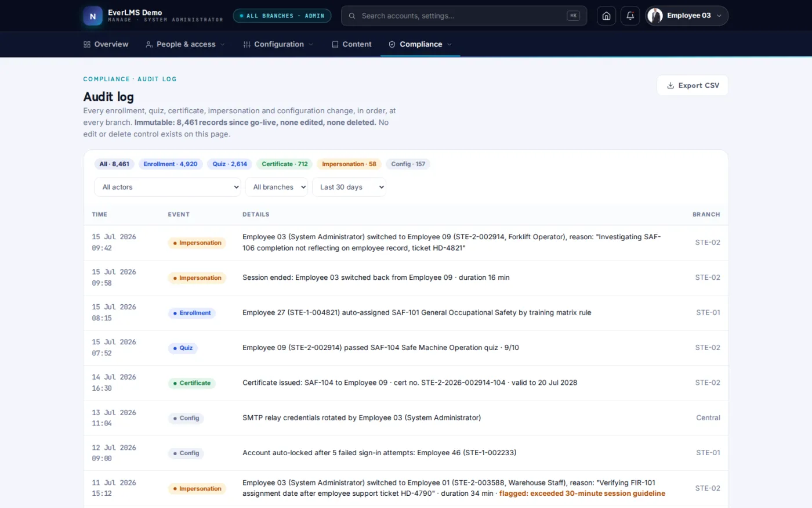
Task: Click the Impersonation badge at 09:58
Action: [x=197, y=278]
